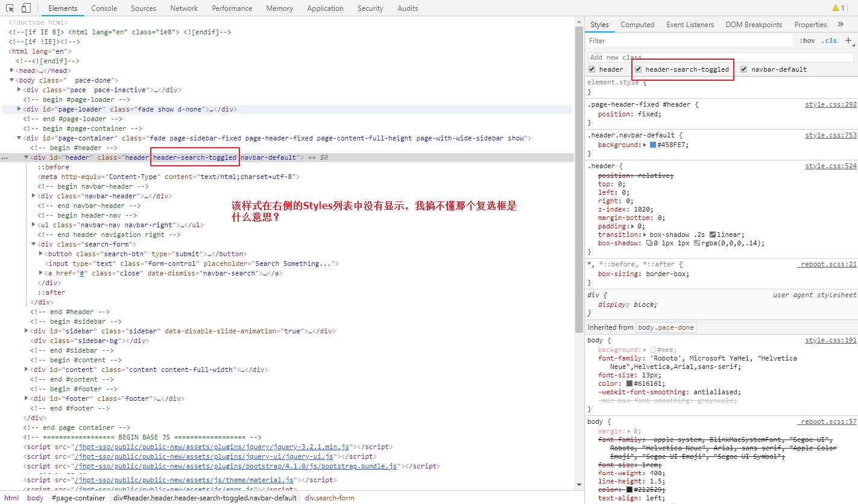Expand the div navbar-header node
Viewport: 858px width, 504px height.
(x=34, y=196)
